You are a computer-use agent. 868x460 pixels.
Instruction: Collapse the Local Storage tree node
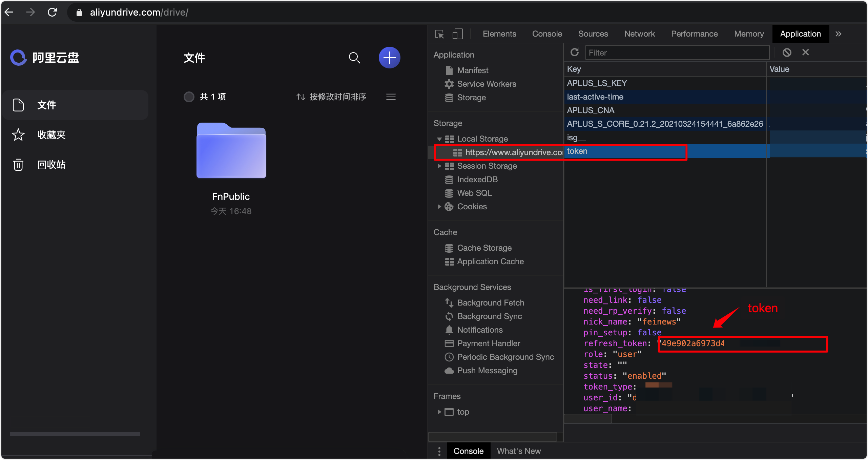click(439, 139)
